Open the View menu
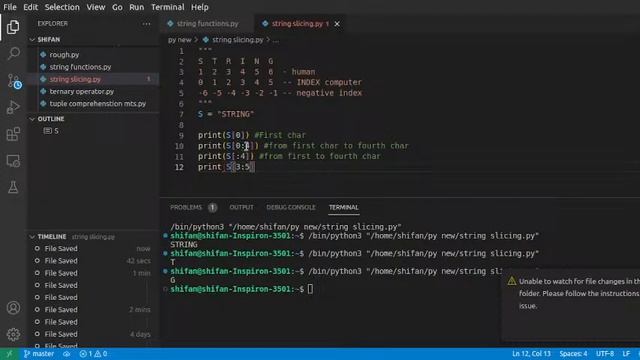Image resolution: width=640 pixels, height=360 pixels. [x=96, y=7]
